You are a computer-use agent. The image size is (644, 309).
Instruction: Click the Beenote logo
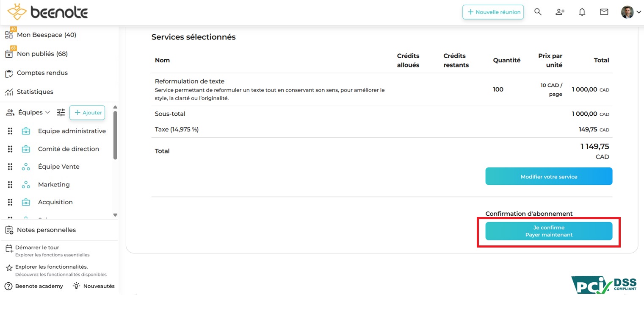[48, 12]
